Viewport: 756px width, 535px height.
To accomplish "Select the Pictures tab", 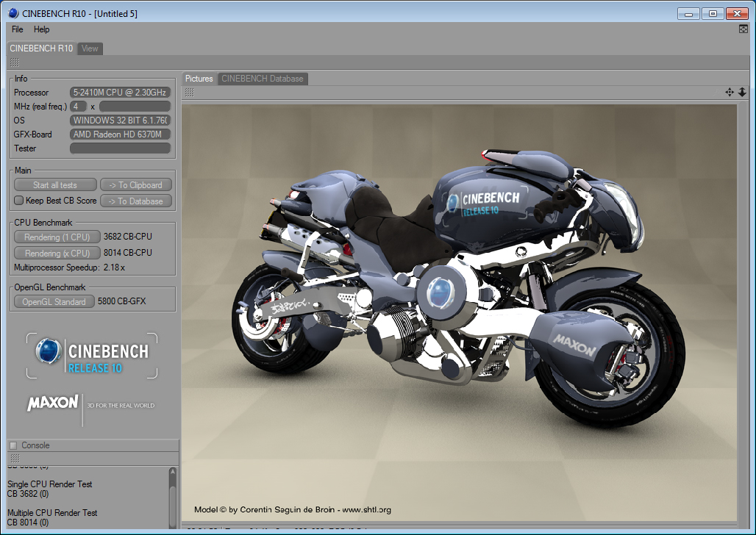I will click(x=199, y=79).
